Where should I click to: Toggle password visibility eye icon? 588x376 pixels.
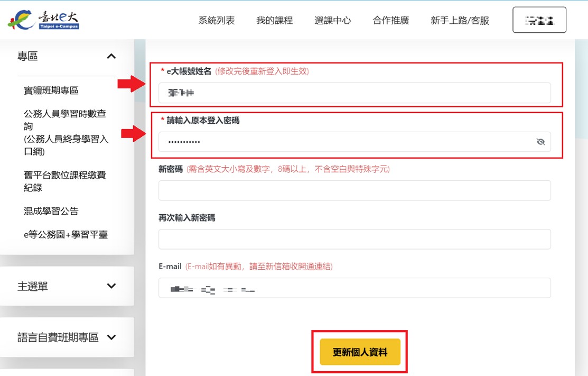click(540, 142)
